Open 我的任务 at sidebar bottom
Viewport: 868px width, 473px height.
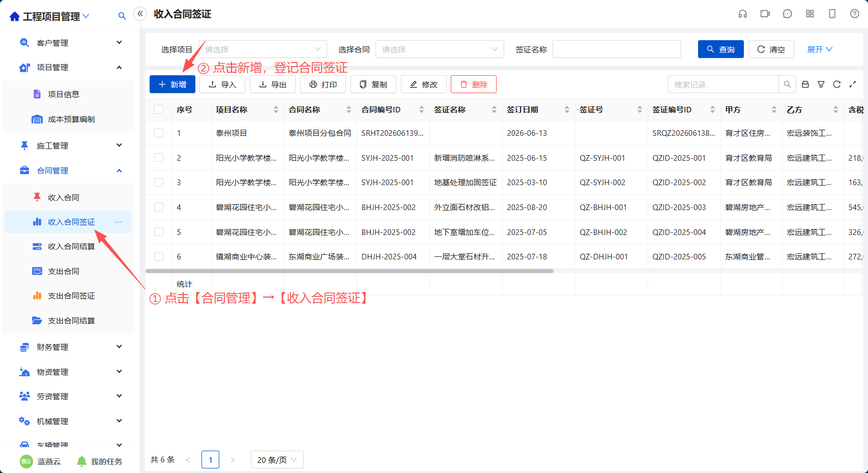pos(100,461)
